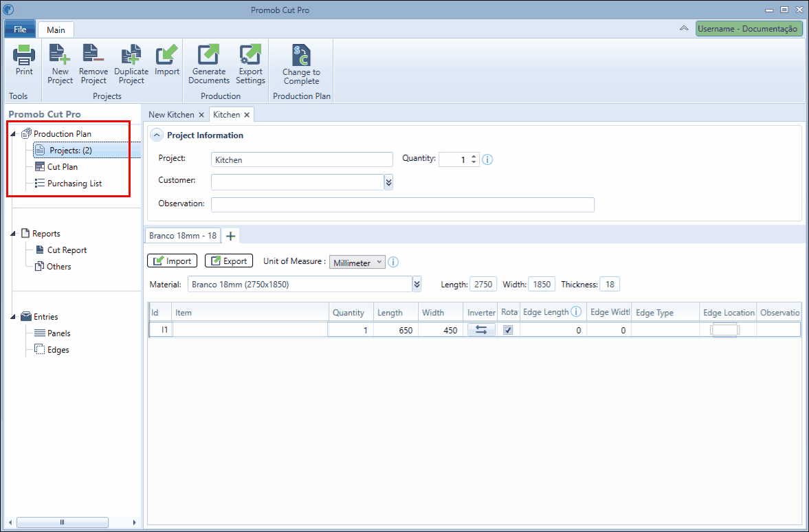The height and width of the screenshot is (532, 809).
Task: Click the Remove Project icon
Action: 93,55
